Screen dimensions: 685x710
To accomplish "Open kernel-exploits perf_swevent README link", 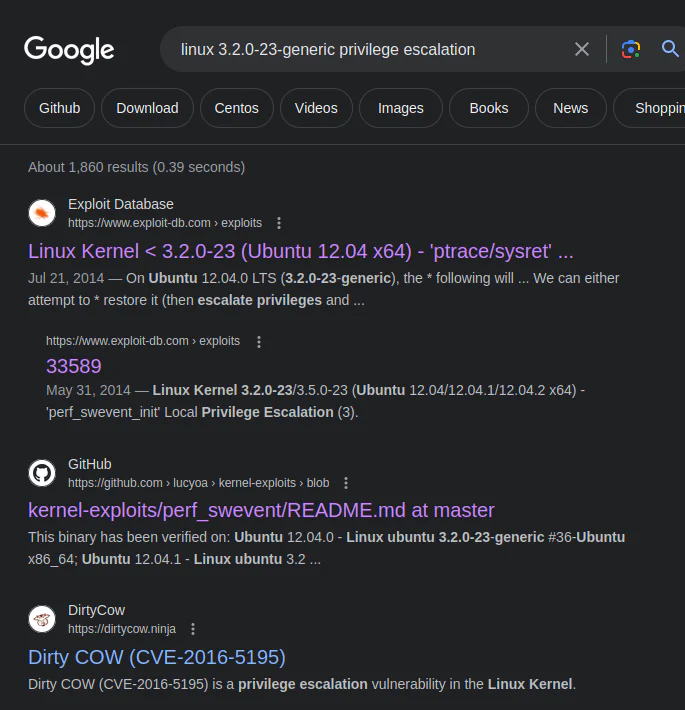I will [261, 510].
